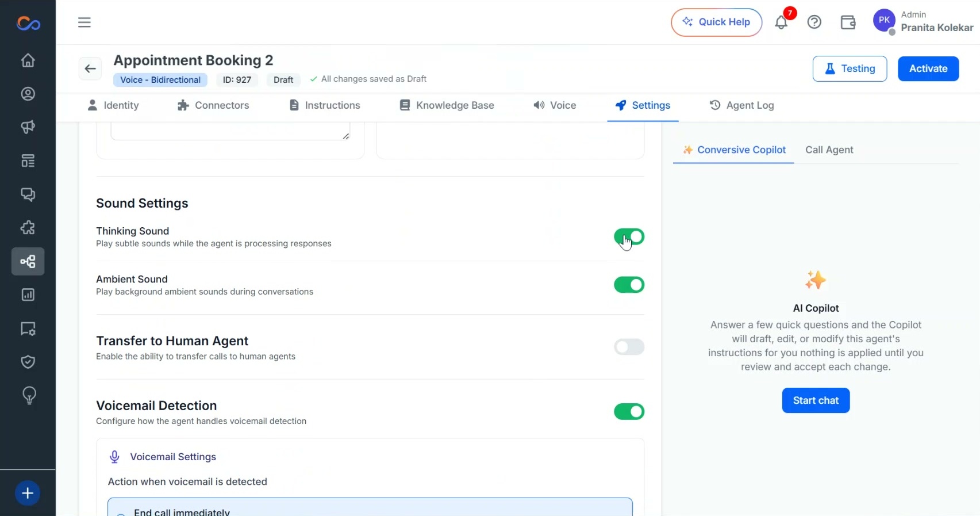
Task: Open the help question mark icon
Action: 814,22
